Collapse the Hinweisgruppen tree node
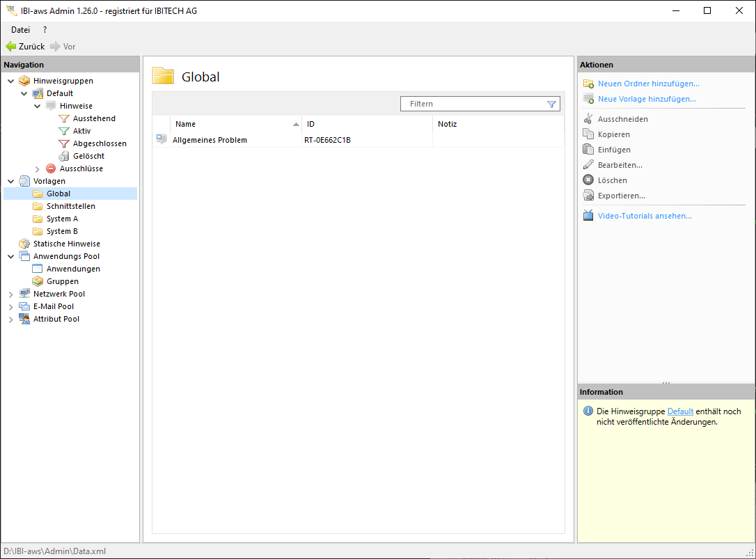This screenshot has width=756, height=559. point(11,81)
